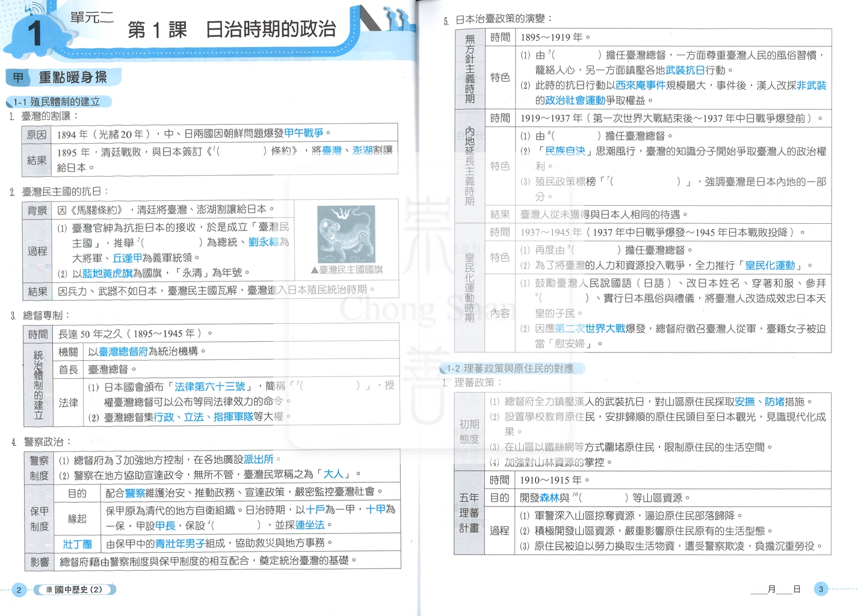
Task: Click the highlighted 法律第六十三號 term
Action: coord(209,386)
